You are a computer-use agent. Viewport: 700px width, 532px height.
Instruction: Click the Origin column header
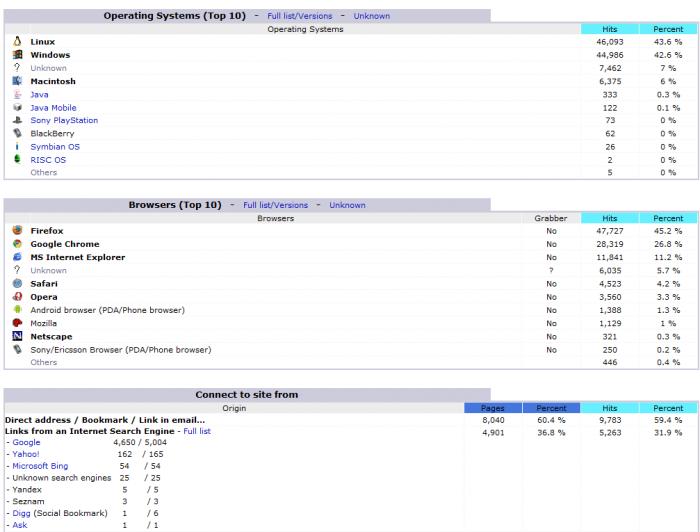click(234, 408)
